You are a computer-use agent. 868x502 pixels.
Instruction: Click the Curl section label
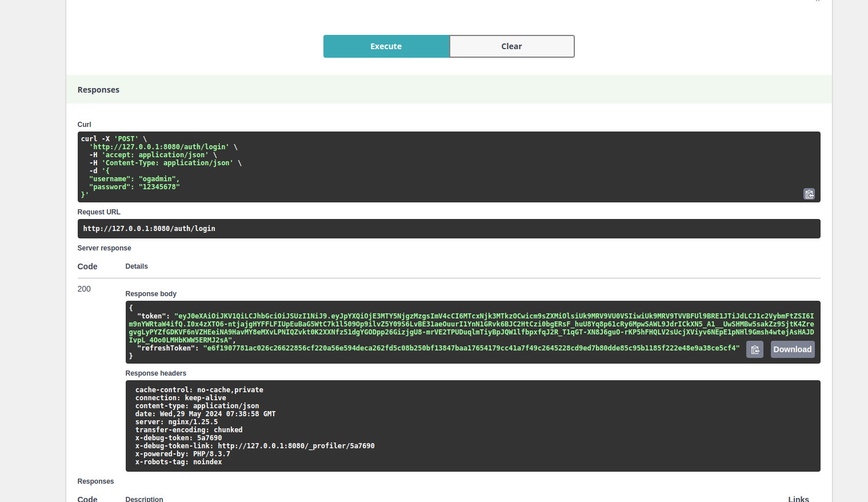pos(84,125)
